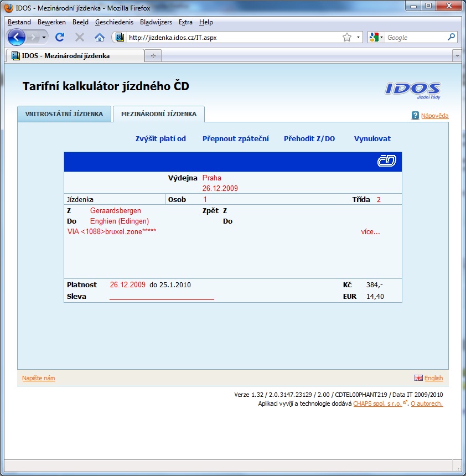Close the Firefox window

449,6
